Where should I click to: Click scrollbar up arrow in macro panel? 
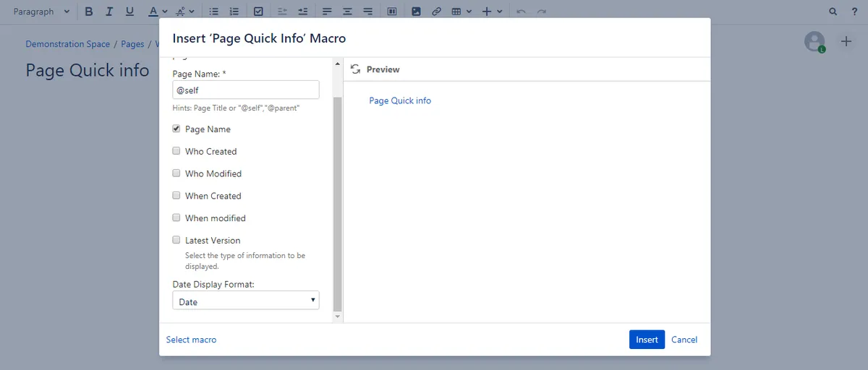337,64
